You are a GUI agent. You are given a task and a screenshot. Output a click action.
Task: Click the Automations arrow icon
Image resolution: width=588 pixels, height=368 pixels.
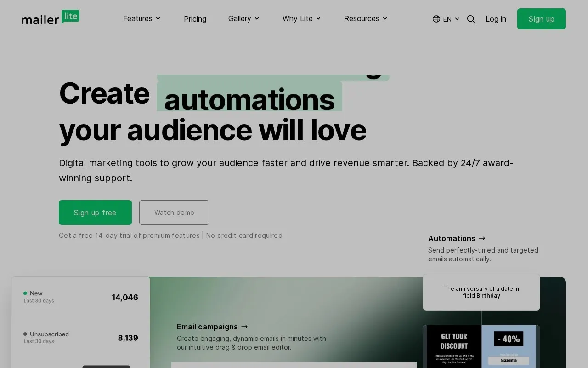482,238
